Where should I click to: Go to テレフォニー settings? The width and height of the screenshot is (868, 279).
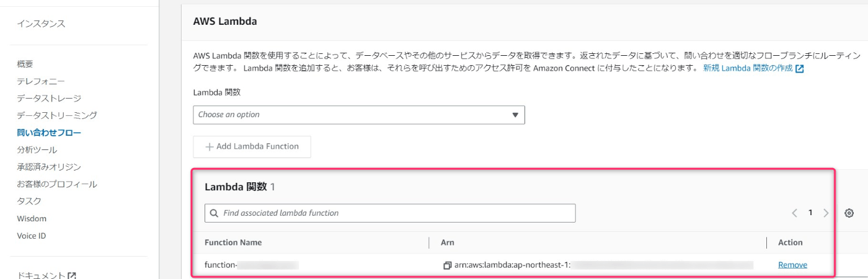(x=41, y=81)
